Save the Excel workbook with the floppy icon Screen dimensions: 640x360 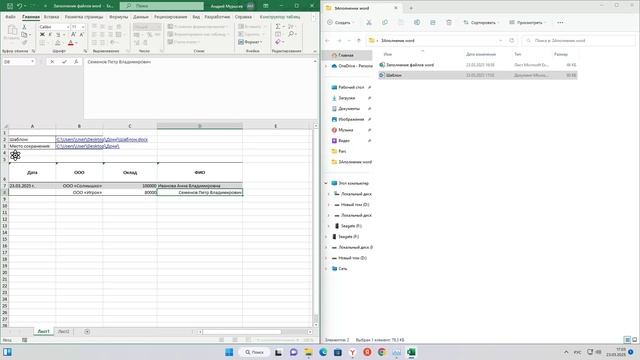(10, 6)
